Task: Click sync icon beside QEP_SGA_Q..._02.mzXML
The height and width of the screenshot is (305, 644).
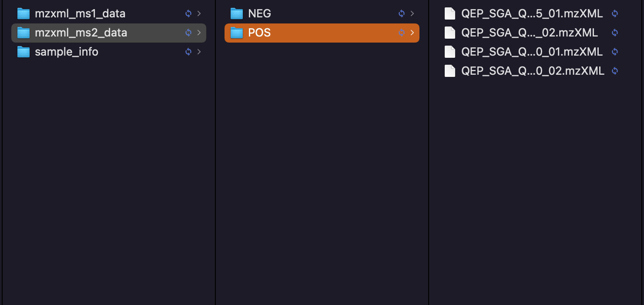Action: coord(615,33)
